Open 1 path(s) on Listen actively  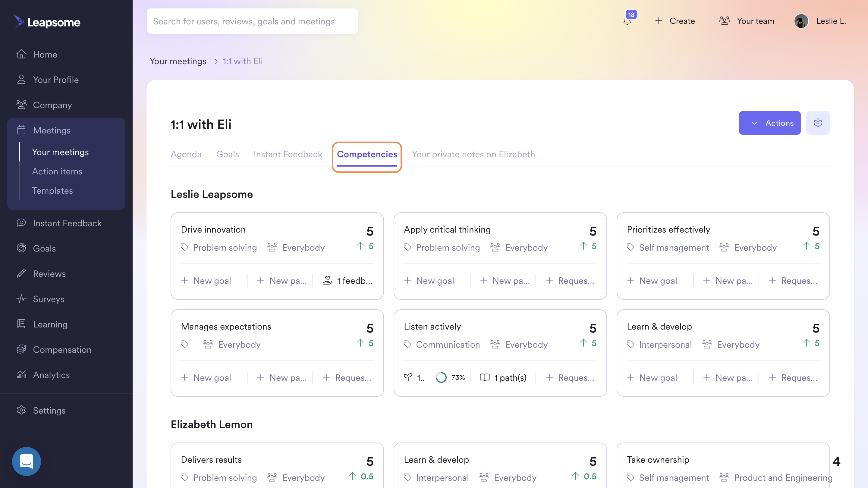click(x=503, y=377)
